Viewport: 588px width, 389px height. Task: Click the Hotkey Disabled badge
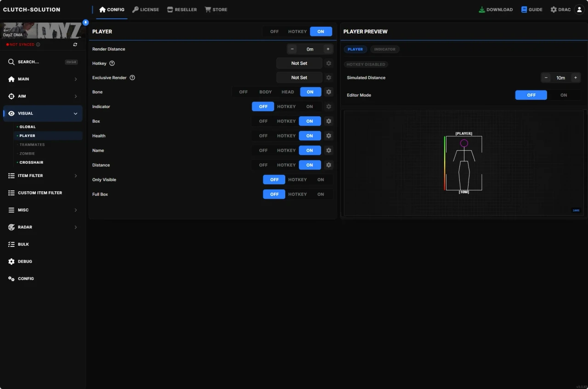tap(366, 64)
